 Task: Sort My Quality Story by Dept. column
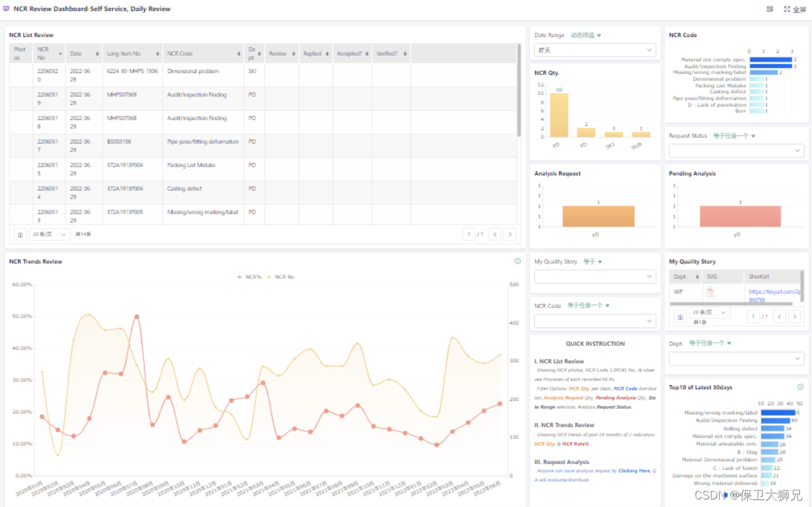pyautogui.click(x=696, y=277)
